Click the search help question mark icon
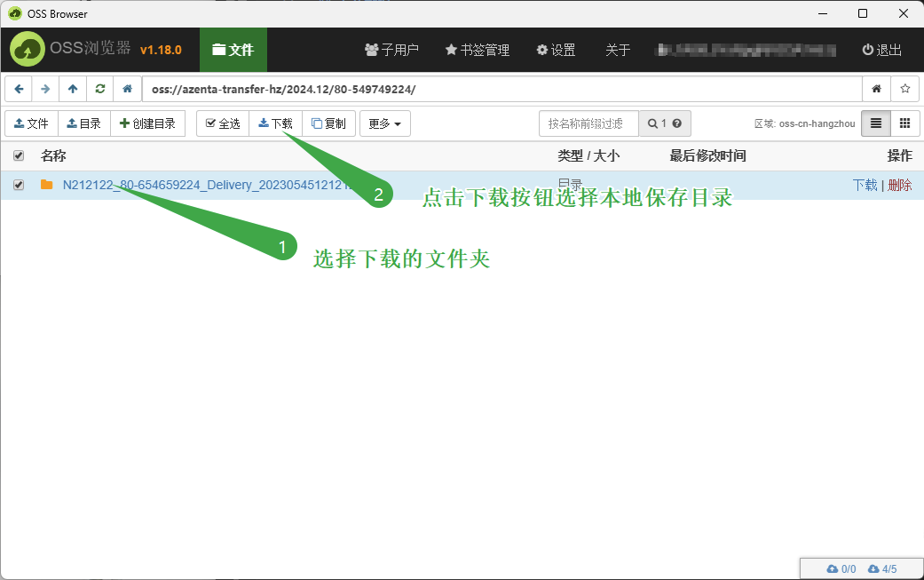The image size is (924, 580). [x=676, y=123]
